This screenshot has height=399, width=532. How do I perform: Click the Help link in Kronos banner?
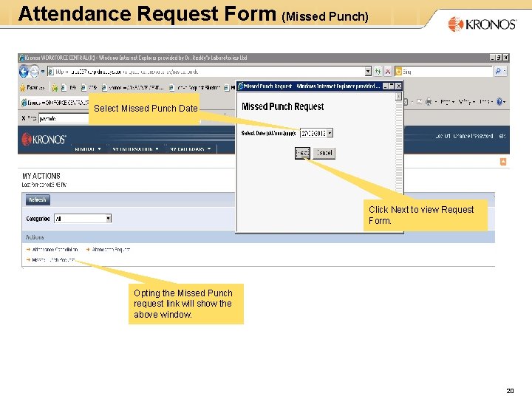(502, 136)
